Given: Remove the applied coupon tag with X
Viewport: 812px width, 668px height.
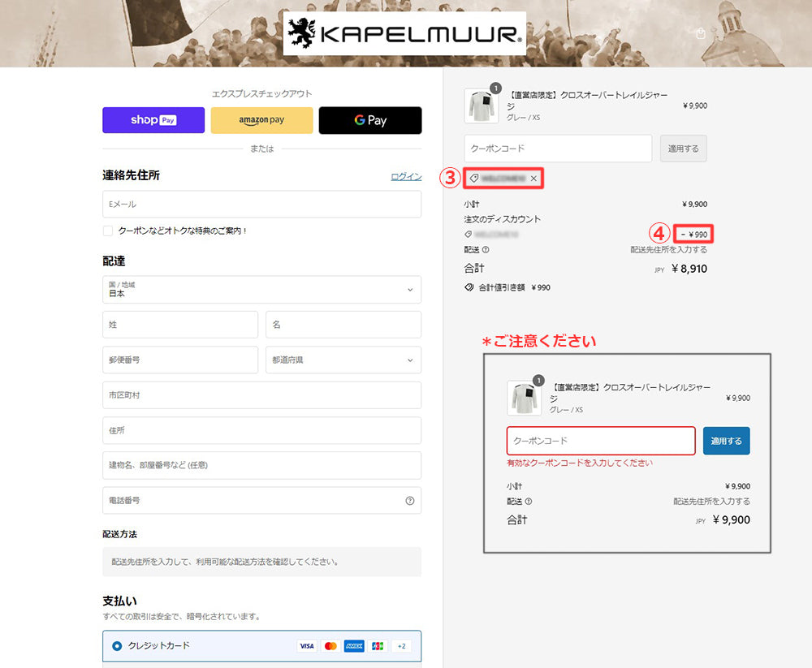Looking at the screenshot, I should click(x=533, y=178).
